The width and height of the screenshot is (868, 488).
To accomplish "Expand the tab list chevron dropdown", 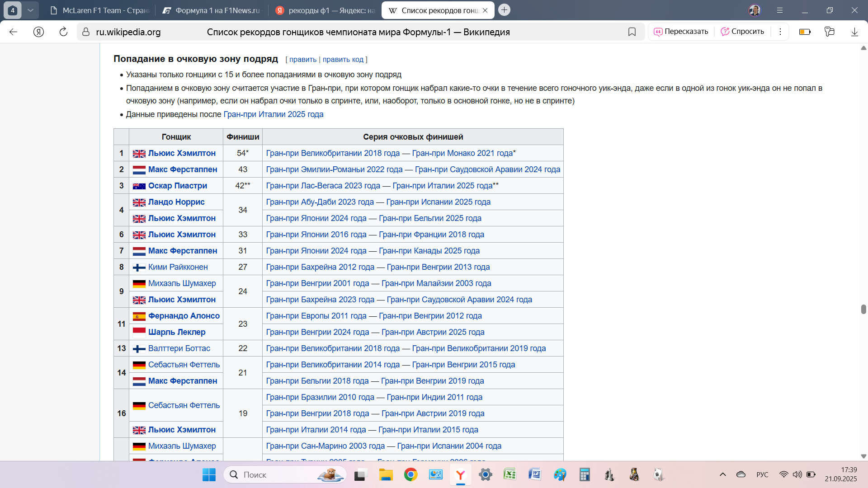I will point(30,10).
